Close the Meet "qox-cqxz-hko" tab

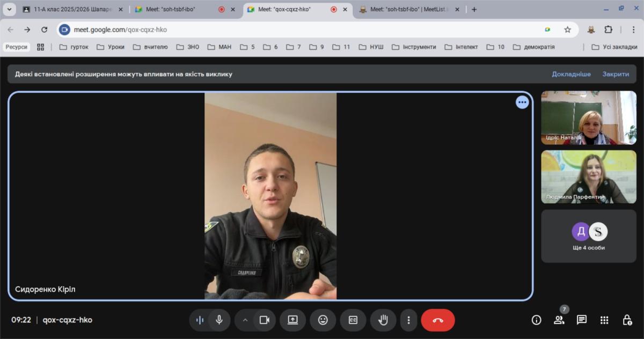[345, 9]
